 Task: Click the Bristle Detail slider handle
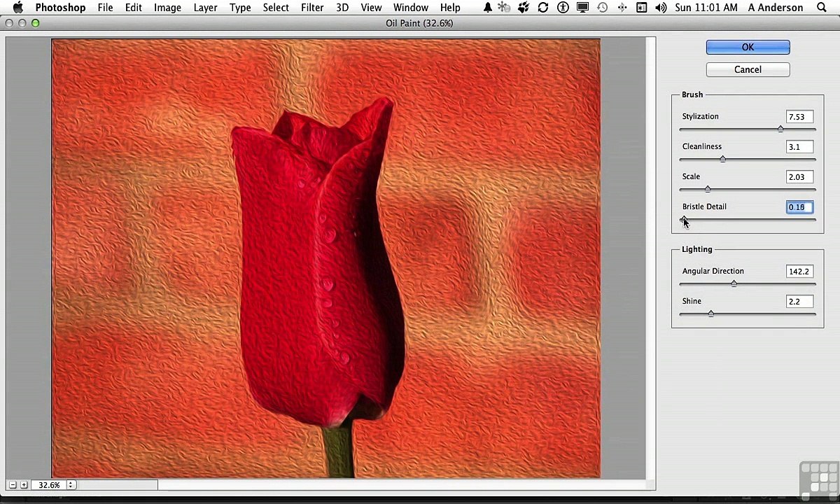point(682,219)
